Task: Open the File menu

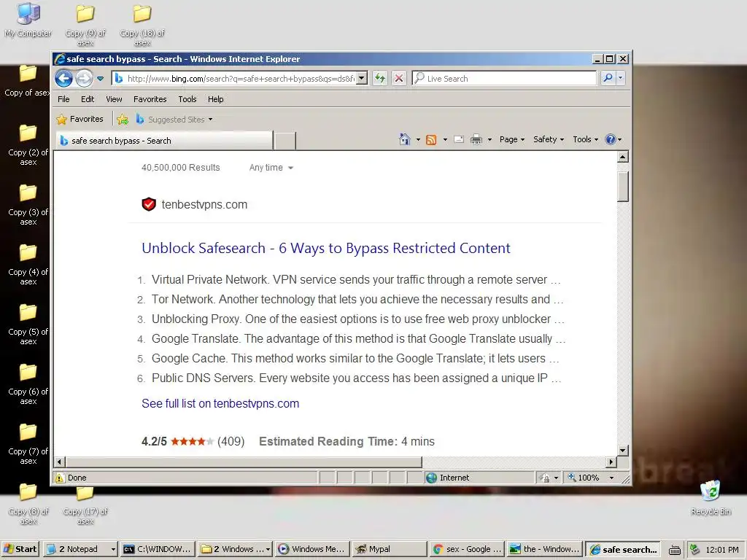Action: pos(63,99)
